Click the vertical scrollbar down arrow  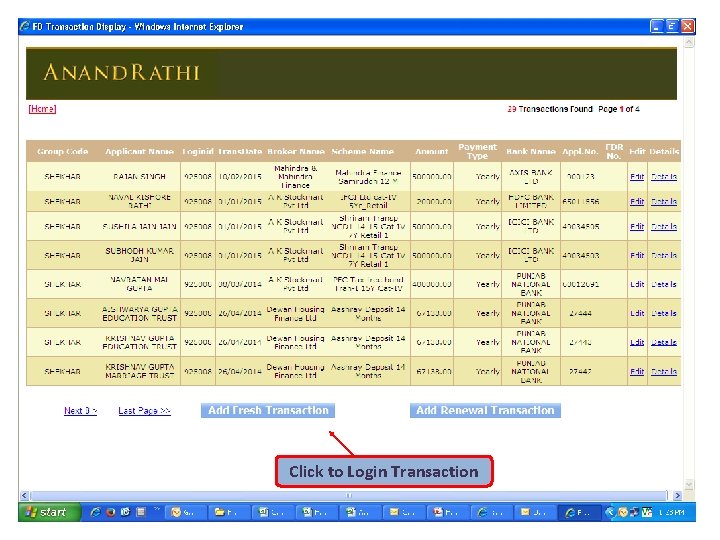click(688, 485)
